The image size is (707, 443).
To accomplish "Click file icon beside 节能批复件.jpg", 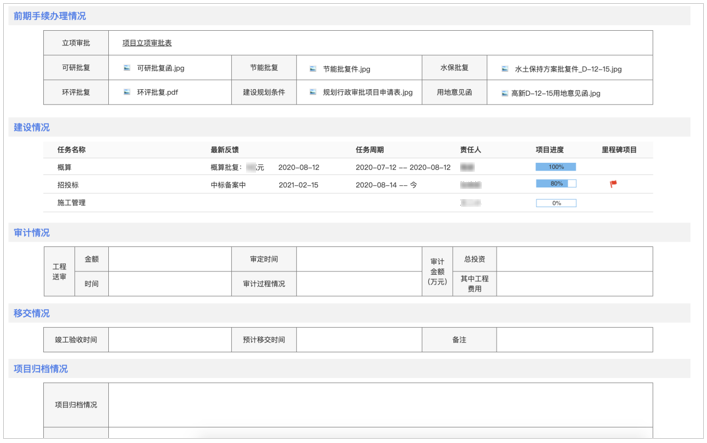I will tap(313, 69).
